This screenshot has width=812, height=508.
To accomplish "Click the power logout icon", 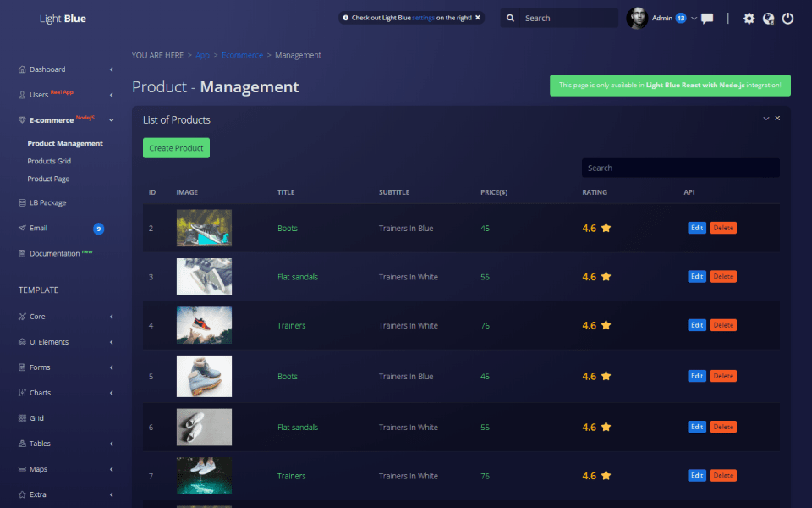I will coord(787,19).
